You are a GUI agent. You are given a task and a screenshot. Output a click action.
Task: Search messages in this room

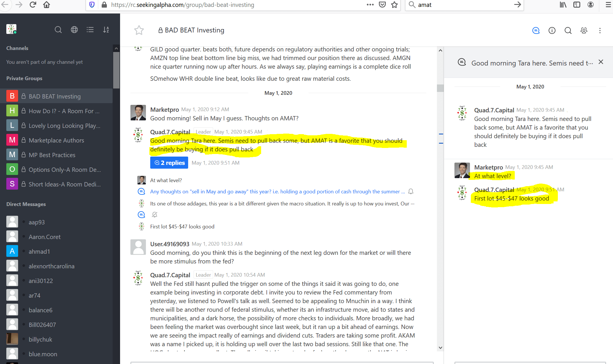(568, 30)
